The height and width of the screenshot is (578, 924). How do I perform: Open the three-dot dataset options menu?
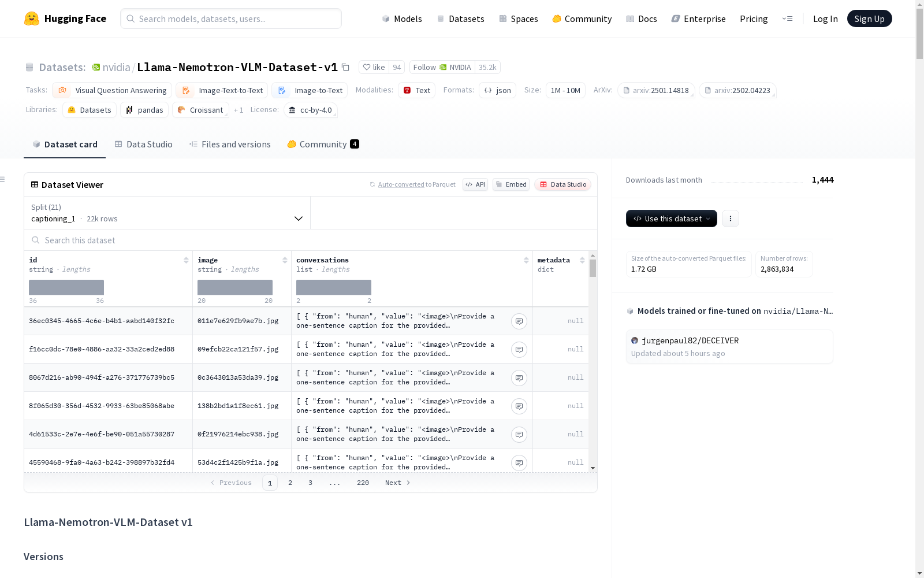(x=731, y=218)
